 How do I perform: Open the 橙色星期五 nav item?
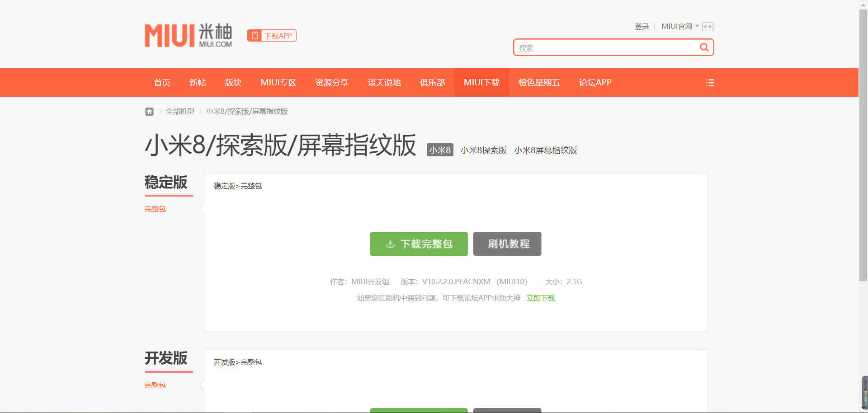[539, 83]
